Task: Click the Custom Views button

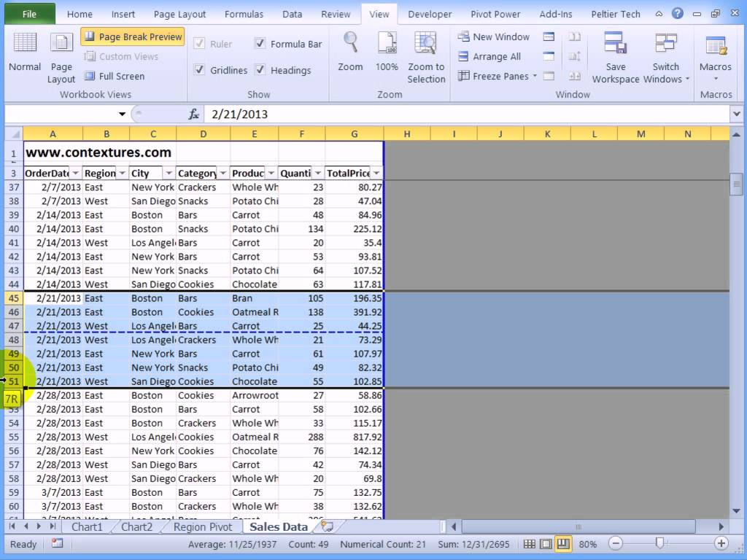Action: click(x=131, y=56)
